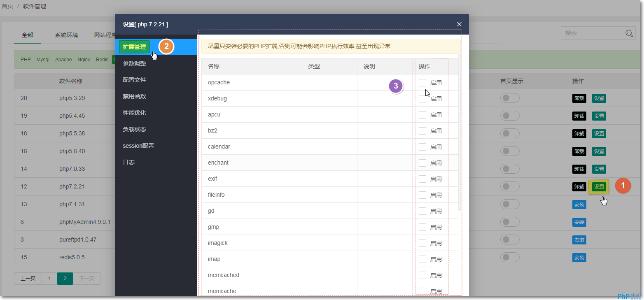Click the extension list vertical scrollbar
This screenshot has width=644, height=300.
click(460, 132)
